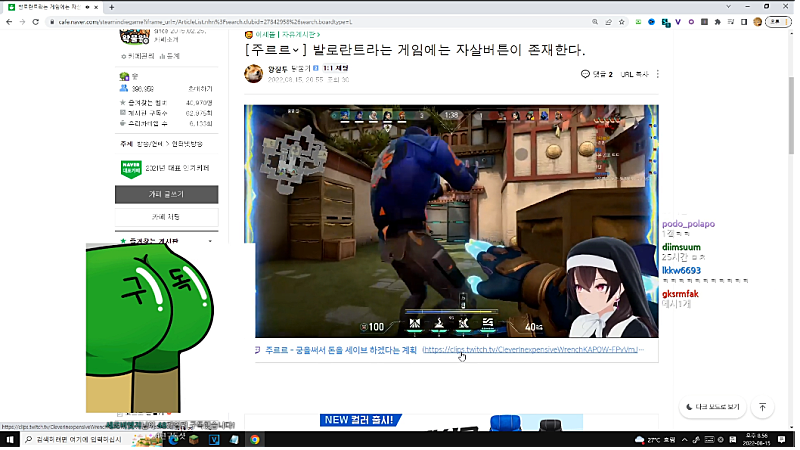Click the teal S extension icon
The image size is (800, 450).
[x=665, y=22]
